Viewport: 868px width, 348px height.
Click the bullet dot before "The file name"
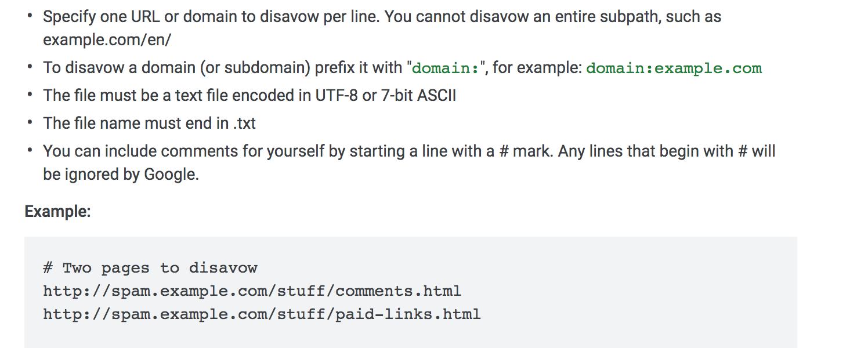(x=30, y=123)
